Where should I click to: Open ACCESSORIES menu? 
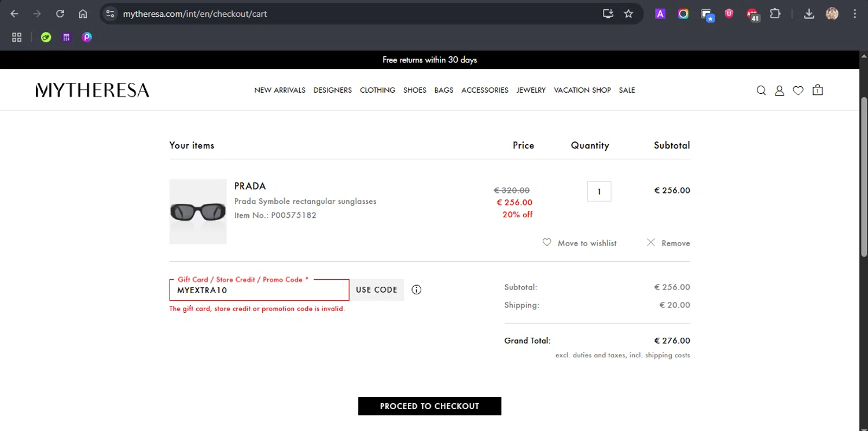click(485, 90)
